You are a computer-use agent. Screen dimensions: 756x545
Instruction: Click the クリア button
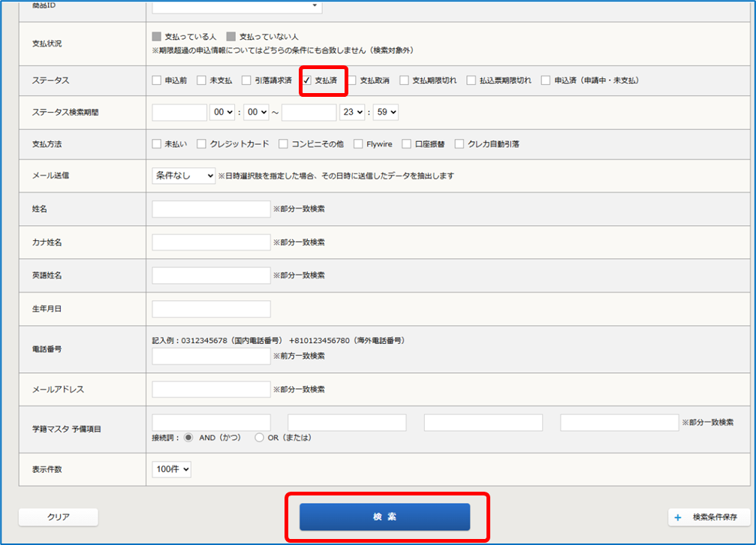(59, 516)
